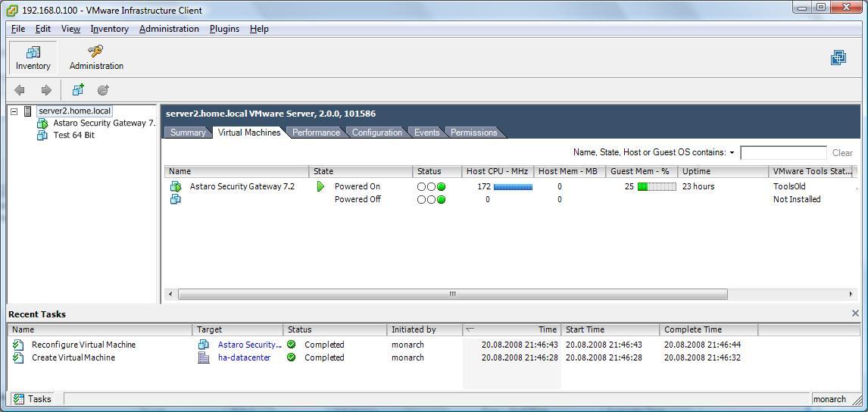
Task: Open the search filter criteria dropdown arrow
Action: pyautogui.click(x=732, y=153)
